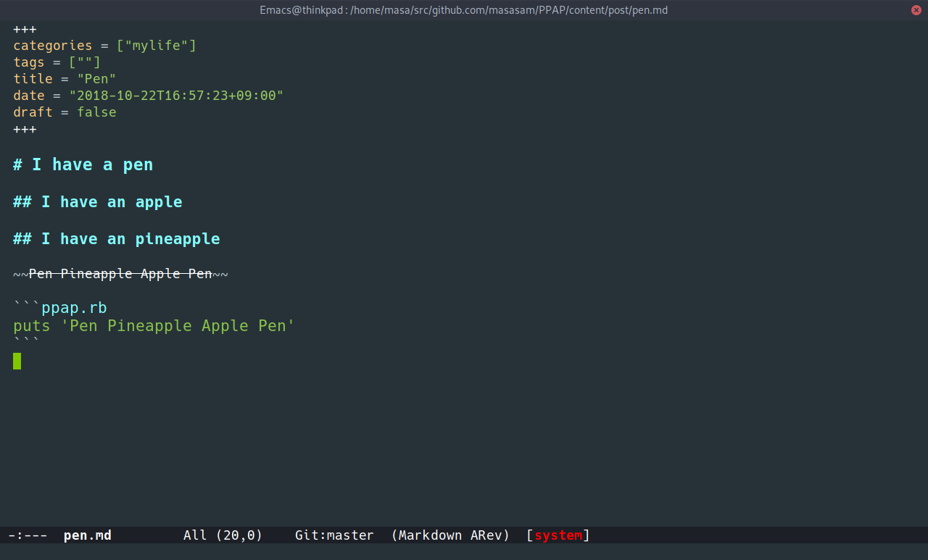The image size is (928, 560).
Task: Click the 'ARev' minor mode indicator
Action: [486, 535]
